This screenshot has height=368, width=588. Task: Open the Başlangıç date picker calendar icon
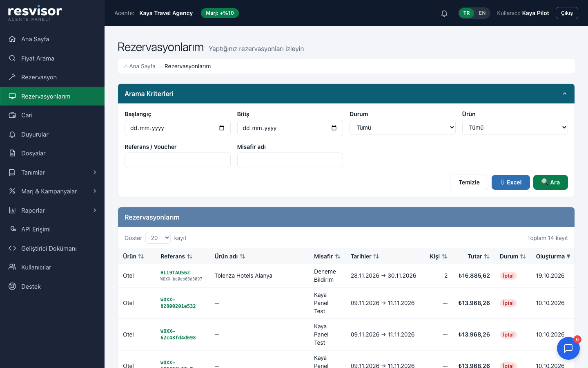click(222, 128)
